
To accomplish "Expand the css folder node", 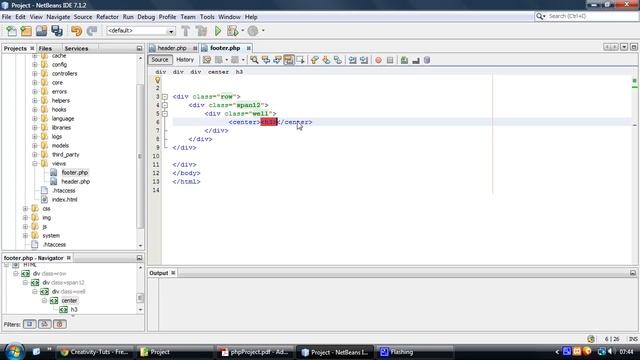I will pyautogui.click(x=25, y=209).
